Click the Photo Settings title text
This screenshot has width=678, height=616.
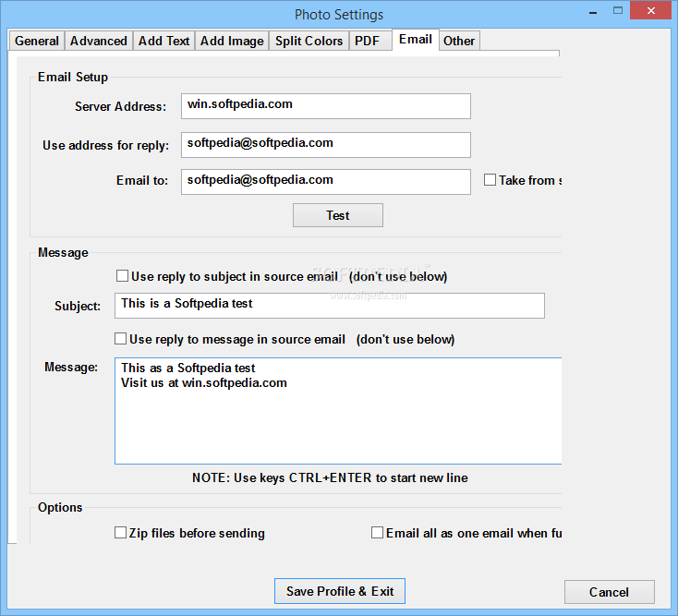[x=339, y=15]
